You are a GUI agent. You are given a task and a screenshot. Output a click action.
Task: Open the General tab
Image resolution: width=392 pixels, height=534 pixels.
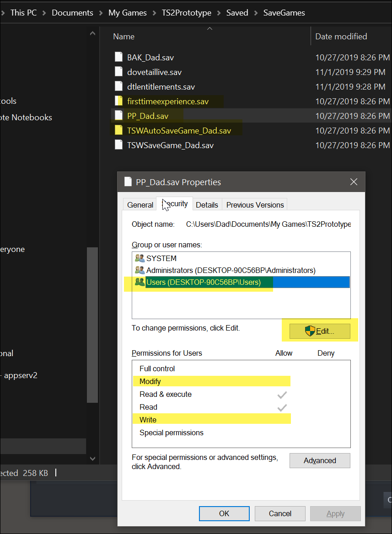(x=140, y=205)
